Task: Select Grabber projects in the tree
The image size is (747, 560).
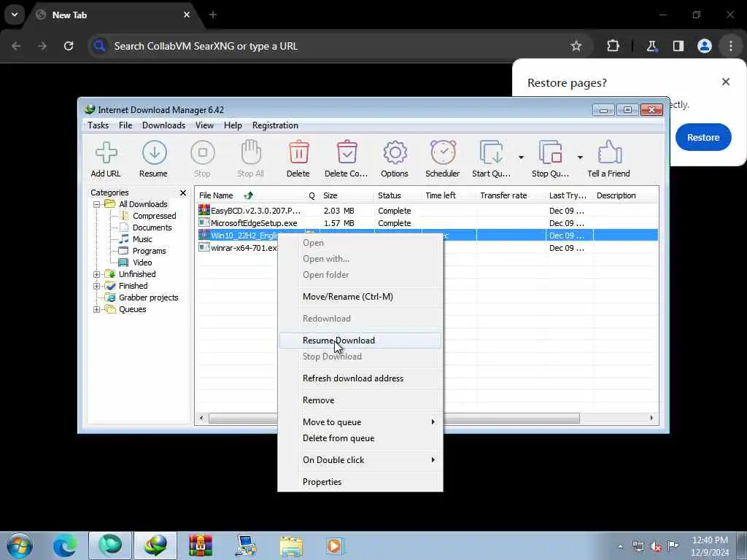Action: (x=149, y=297)
